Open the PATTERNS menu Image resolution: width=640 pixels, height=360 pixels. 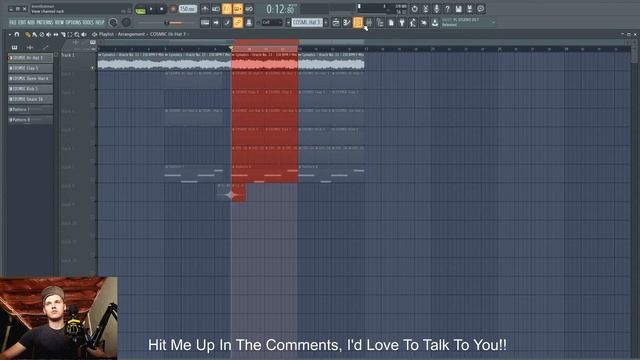tap(45, 22)
